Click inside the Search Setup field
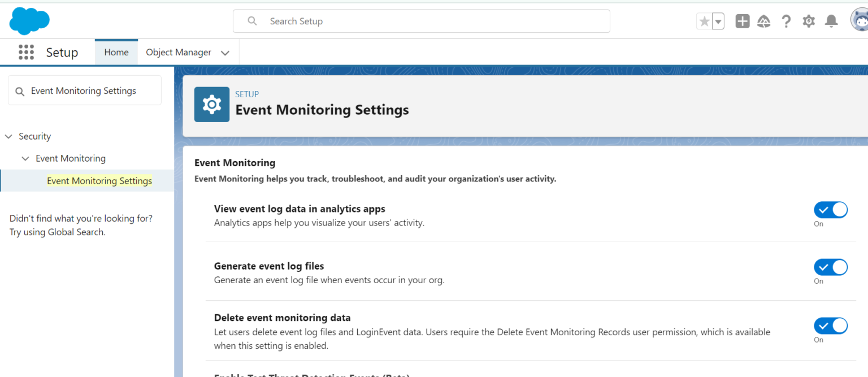 pyautogui.click(x=421, y=21)
